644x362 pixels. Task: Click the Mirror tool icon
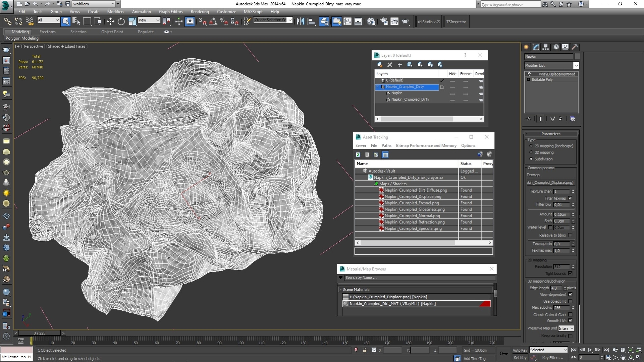coord(301,22)
